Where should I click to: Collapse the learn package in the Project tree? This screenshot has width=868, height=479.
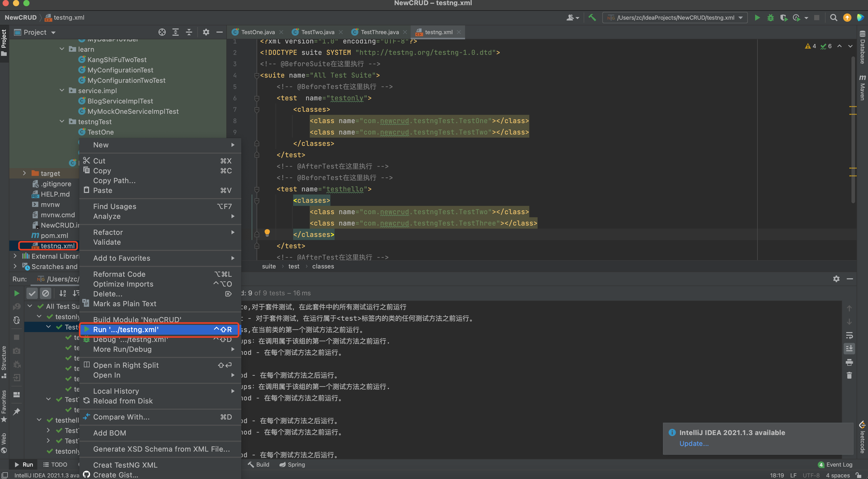[x=62, y=49]
